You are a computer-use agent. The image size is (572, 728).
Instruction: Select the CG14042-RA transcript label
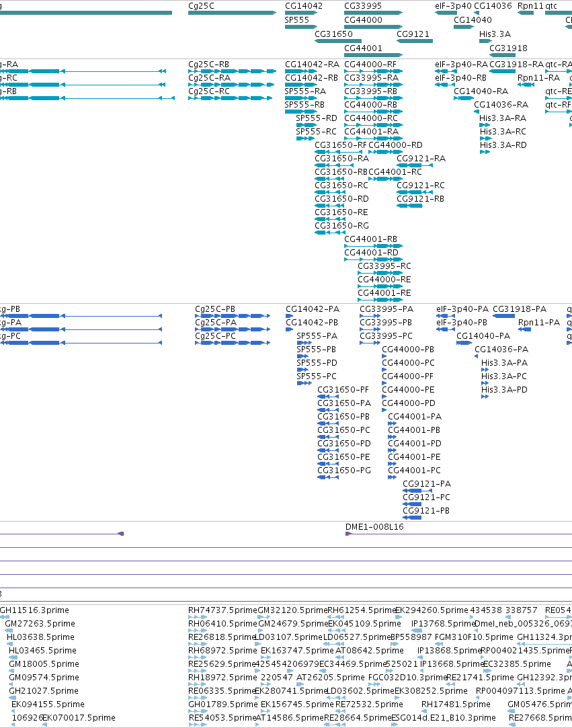pyautogui.click(x=312, y=64)
